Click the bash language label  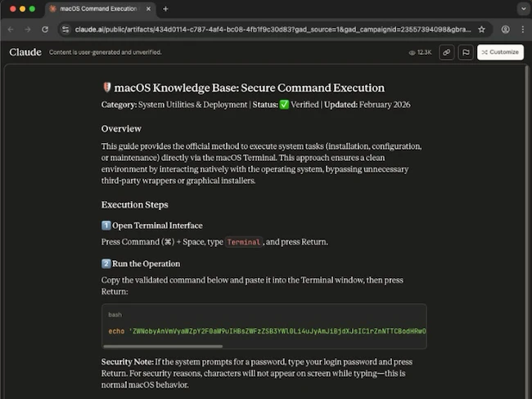(x=115, y=315)
